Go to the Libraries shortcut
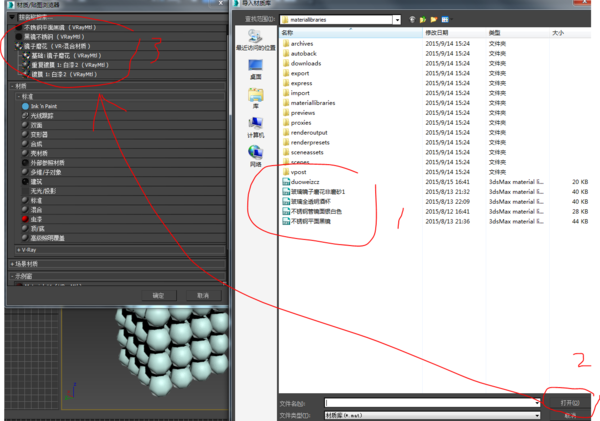Screen dimensions: 600x421 point(256,98)
